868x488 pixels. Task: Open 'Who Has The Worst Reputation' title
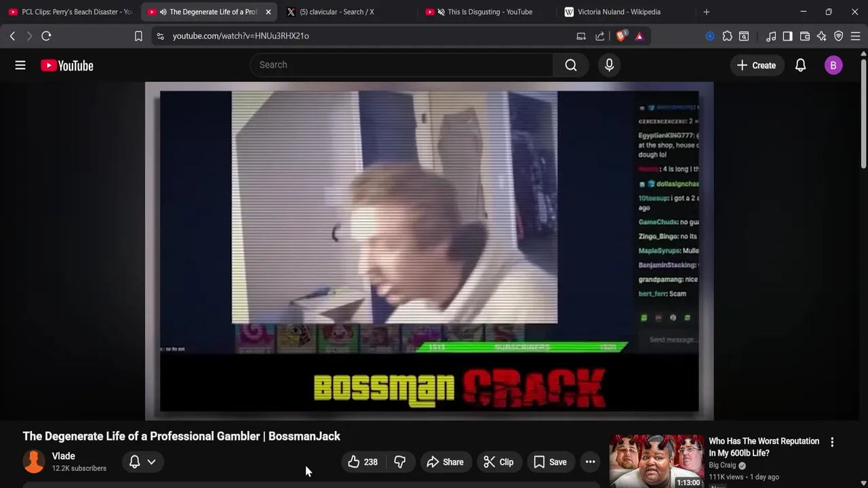pyautogui.click(x=764, y=447)
